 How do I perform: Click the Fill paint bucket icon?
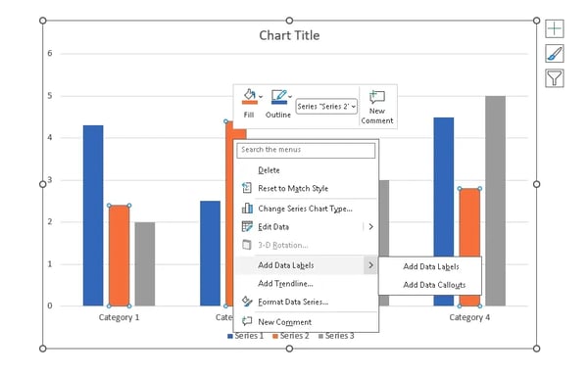(249, 96)
